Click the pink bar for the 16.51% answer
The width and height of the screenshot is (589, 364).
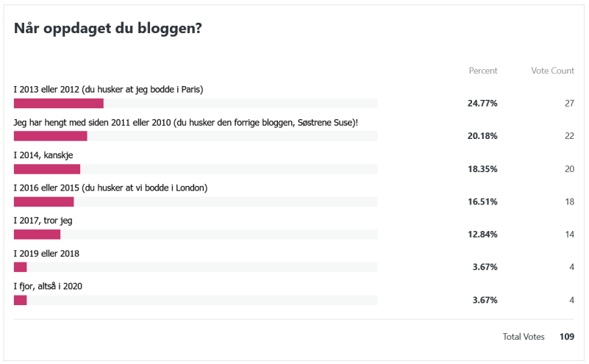(x=43, y=201)
